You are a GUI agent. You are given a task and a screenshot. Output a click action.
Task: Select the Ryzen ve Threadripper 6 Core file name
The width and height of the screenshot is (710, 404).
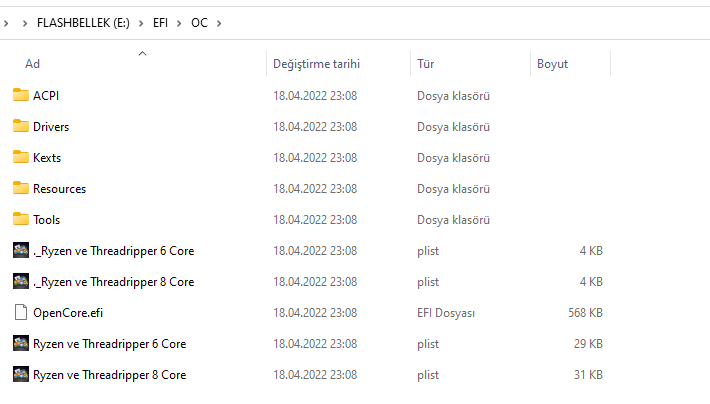point(109,344)
